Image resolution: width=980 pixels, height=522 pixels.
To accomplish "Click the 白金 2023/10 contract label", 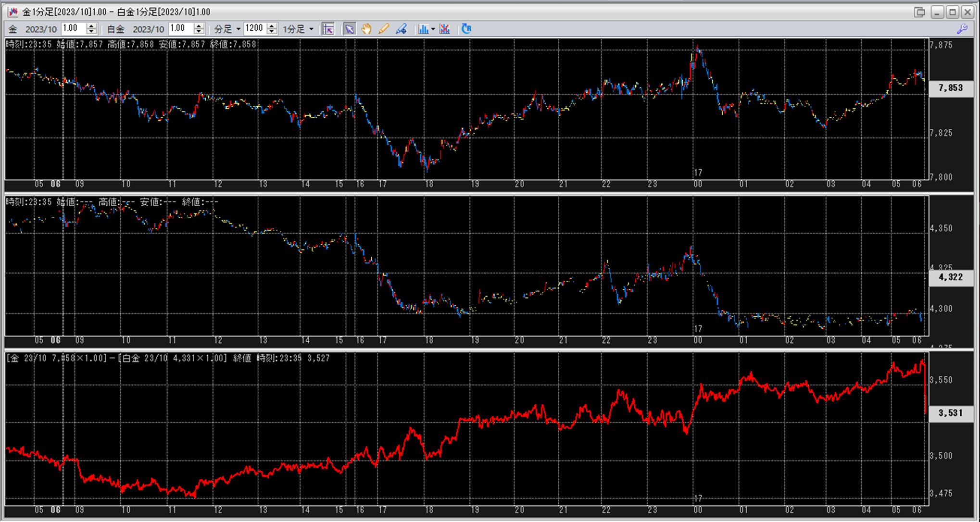I will (148, 29).
